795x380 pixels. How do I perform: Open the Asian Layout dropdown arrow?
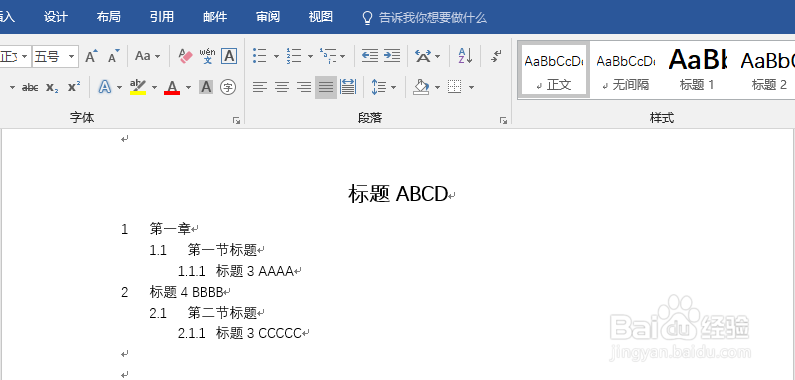[x=438, y=56]
